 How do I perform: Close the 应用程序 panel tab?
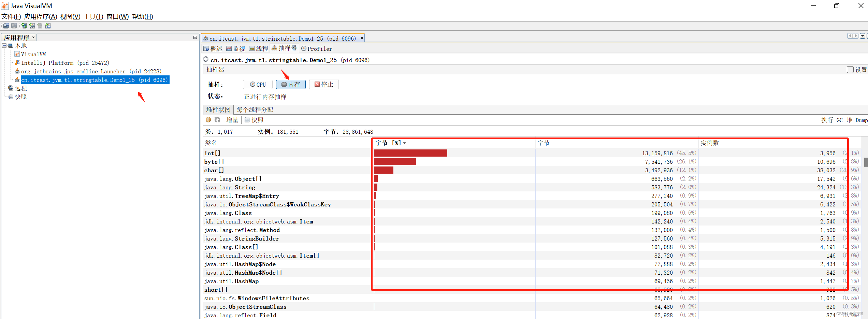click(x=33, y=38)
